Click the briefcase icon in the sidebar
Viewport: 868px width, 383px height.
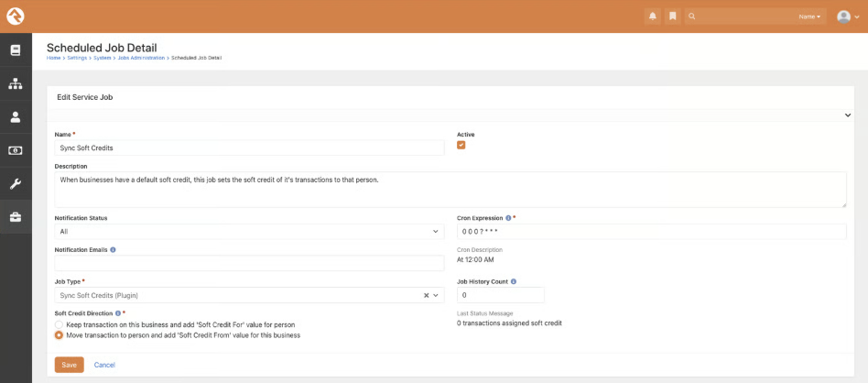pyautogui.click(x=16, y=217)
